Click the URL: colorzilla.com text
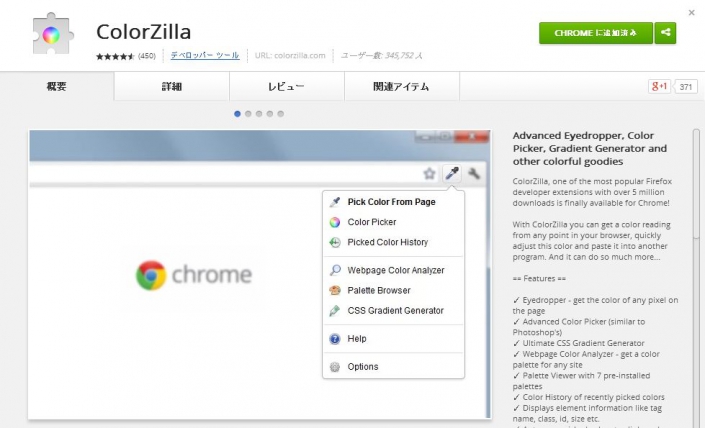The width and height of the screenshot is (705, 428). [290, 55]
